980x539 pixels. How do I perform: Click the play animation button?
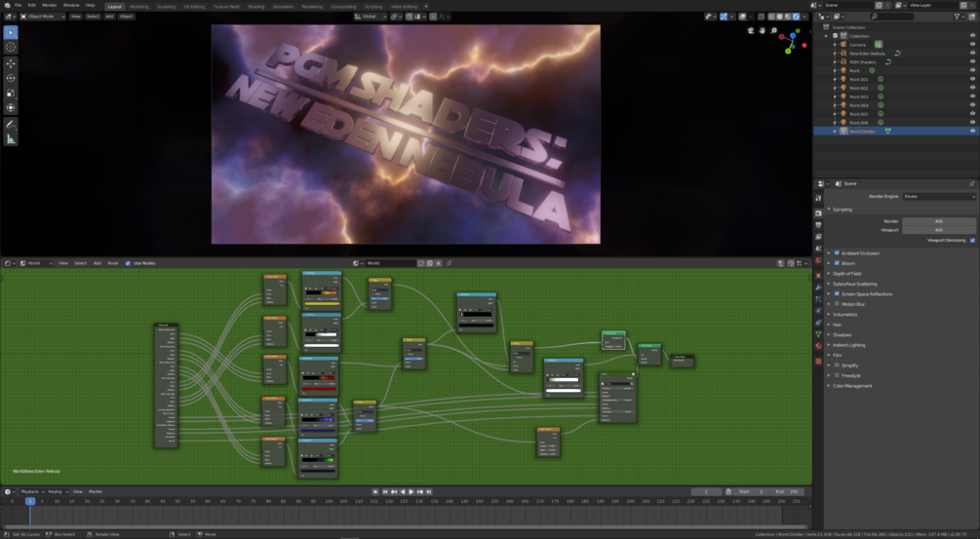(x=412, y=491)
